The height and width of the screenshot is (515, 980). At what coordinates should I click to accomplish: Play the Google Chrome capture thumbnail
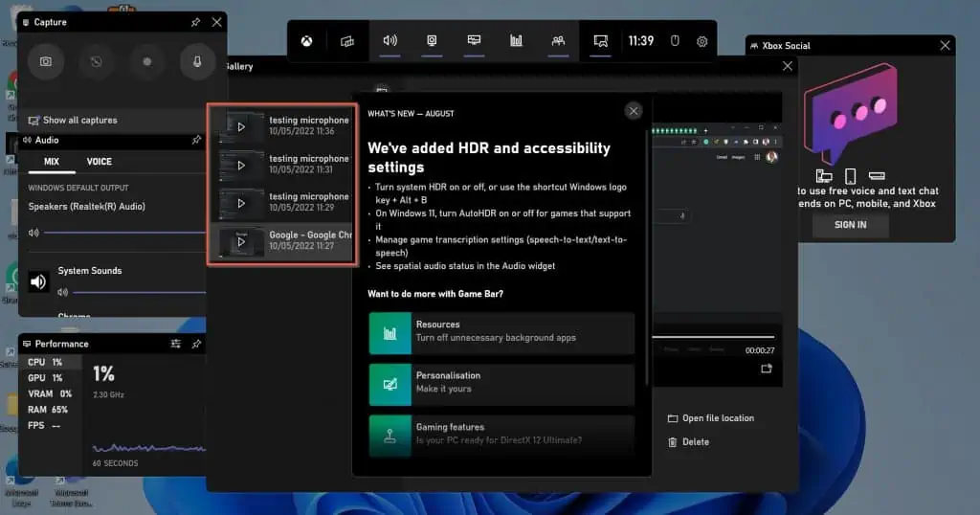tap(241, 241)
